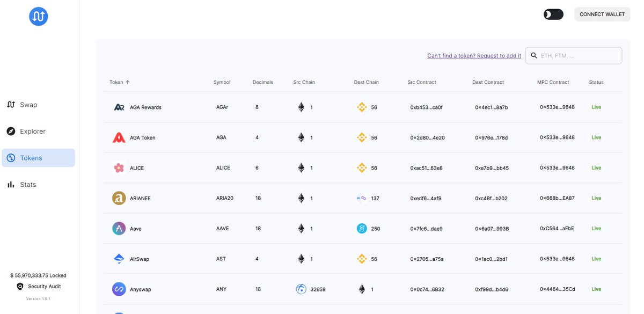
Task: Click the AirSwap token name
Action: (x=140, y=259)
